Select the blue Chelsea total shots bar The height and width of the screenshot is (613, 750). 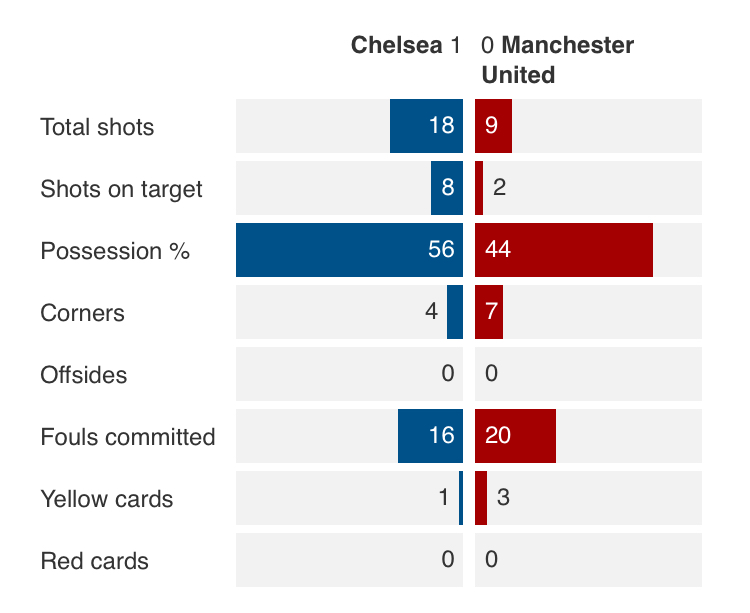click(426, 126)
